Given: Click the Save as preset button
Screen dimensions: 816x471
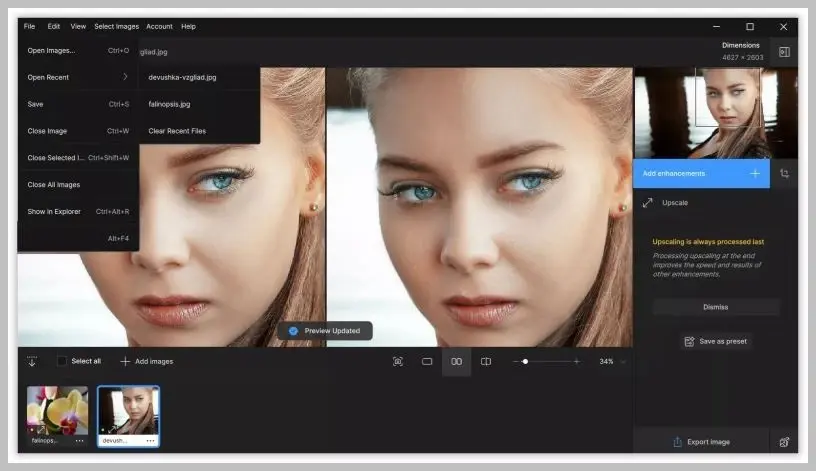Looking at the screenshot, I should (716, 341).
